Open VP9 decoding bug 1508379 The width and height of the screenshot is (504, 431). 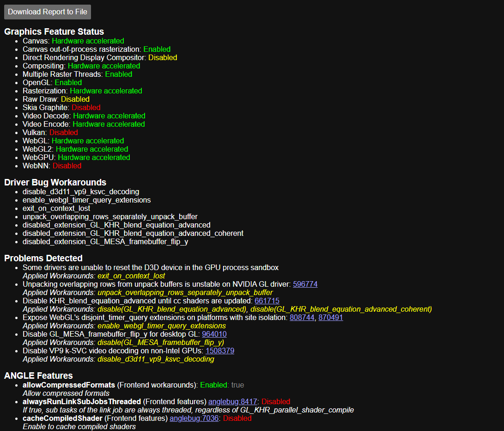coord(219,351)
